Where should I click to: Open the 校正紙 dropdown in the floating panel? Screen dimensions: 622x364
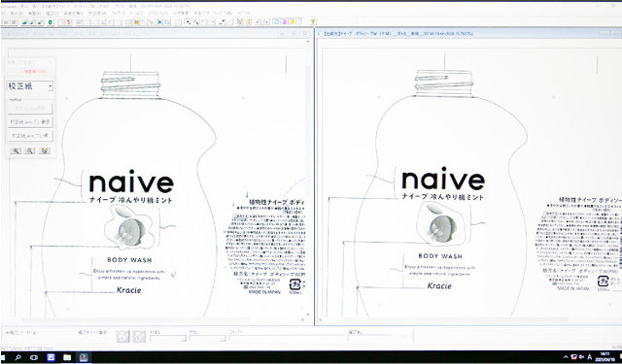(x=30, y=86)
